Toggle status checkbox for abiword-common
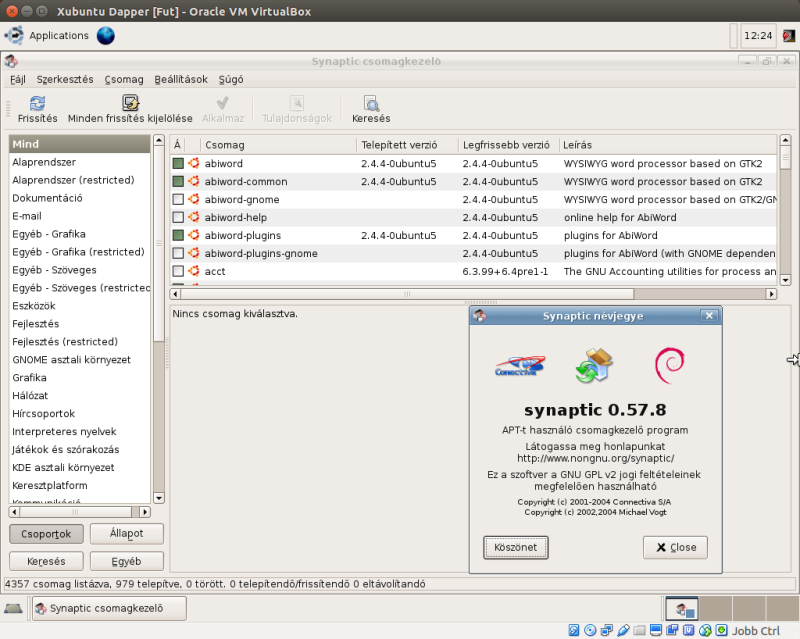The image size is (800, 639). tap(178, 181)
